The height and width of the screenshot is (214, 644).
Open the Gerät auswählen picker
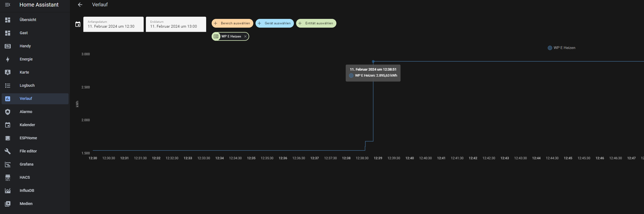pos(274,23)
